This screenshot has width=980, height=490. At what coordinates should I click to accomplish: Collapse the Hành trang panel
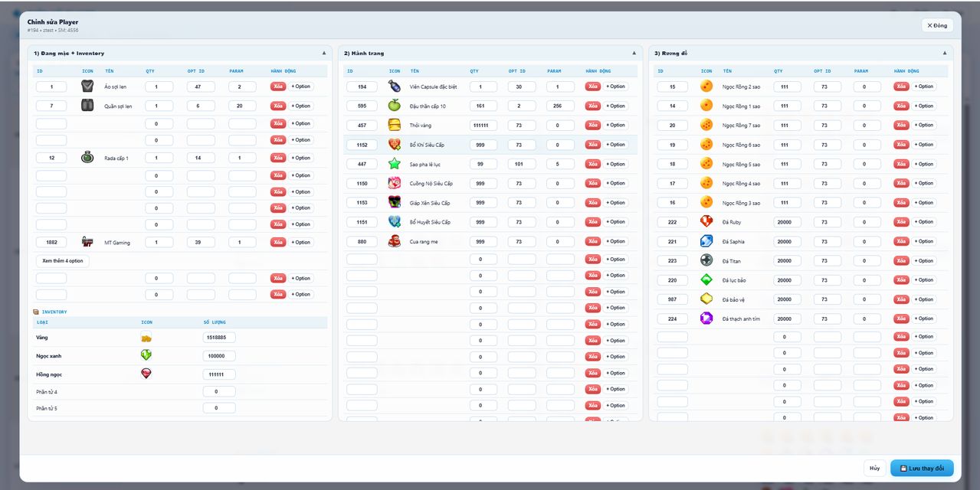(x=634, y=53)
